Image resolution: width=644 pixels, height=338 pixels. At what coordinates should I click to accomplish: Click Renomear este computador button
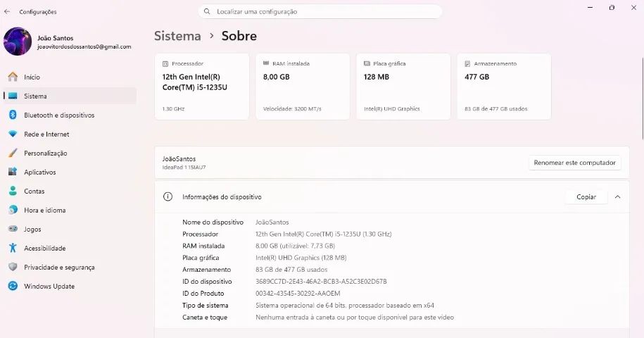coord(574,163)
